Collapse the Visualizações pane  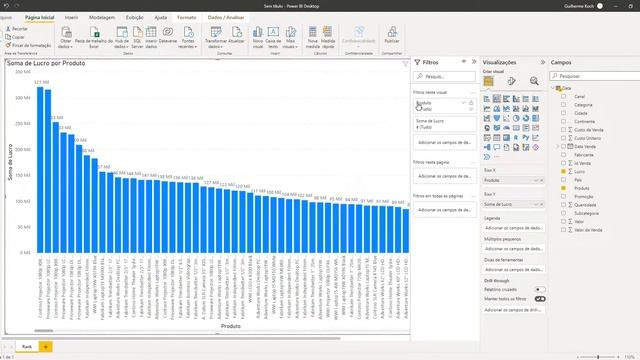[542, 62]
